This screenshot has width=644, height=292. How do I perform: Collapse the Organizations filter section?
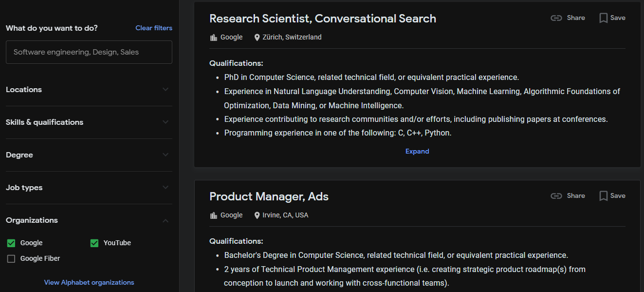pos(166,220)
